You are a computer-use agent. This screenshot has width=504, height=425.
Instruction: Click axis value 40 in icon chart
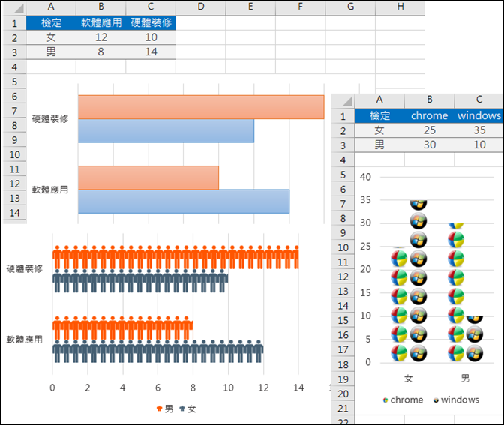click(365, 177)
